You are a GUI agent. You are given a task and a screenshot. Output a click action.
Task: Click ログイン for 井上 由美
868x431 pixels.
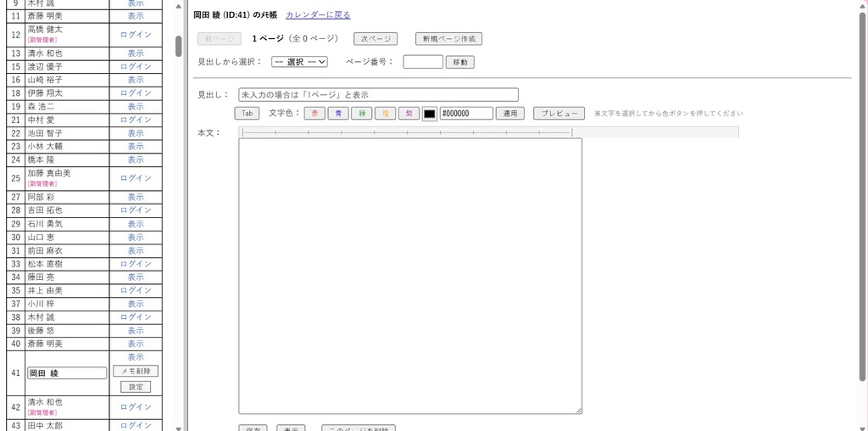(x=136, y=290)
